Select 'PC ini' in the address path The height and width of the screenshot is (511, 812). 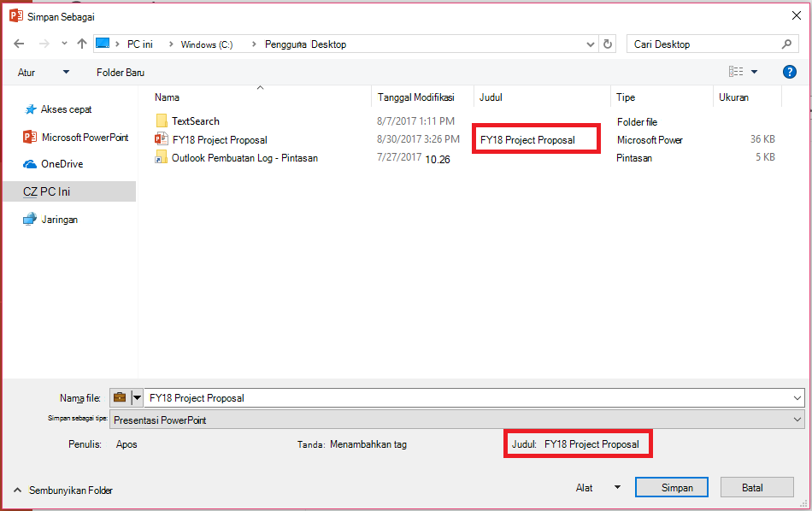pos(140,44)
